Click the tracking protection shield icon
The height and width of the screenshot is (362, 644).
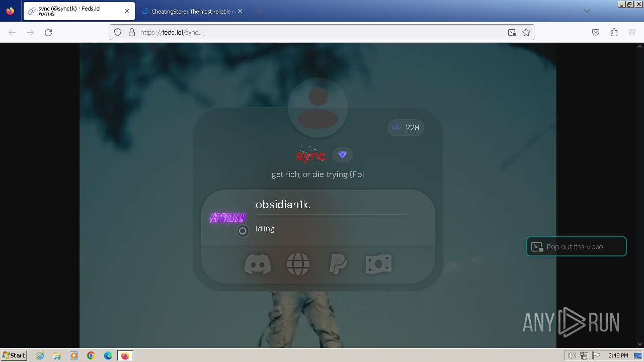pos(118,32)
